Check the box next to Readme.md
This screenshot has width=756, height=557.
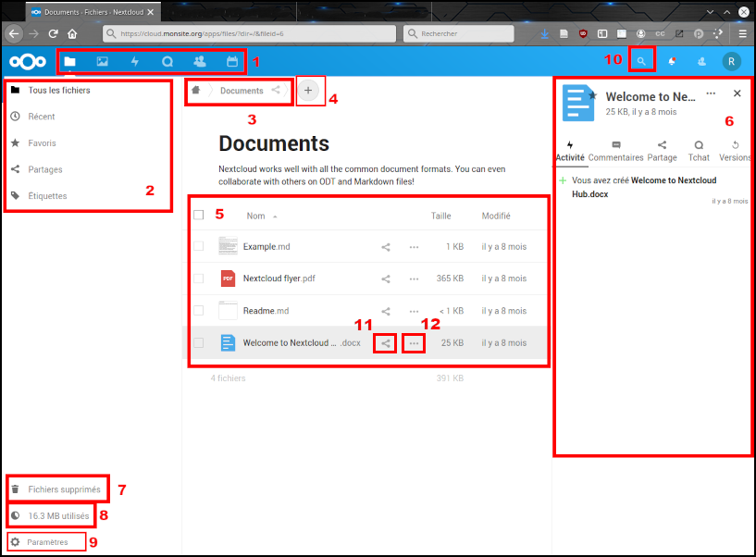coord(199,311)
